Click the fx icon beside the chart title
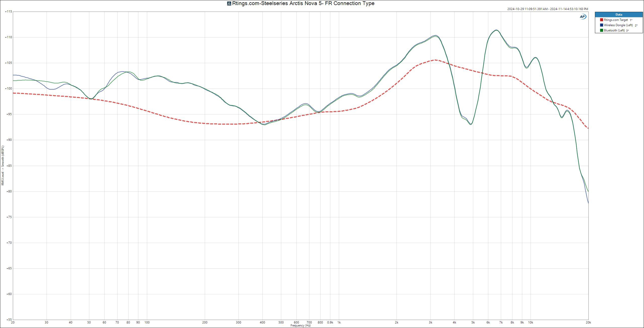 click(x=229, y=4)
